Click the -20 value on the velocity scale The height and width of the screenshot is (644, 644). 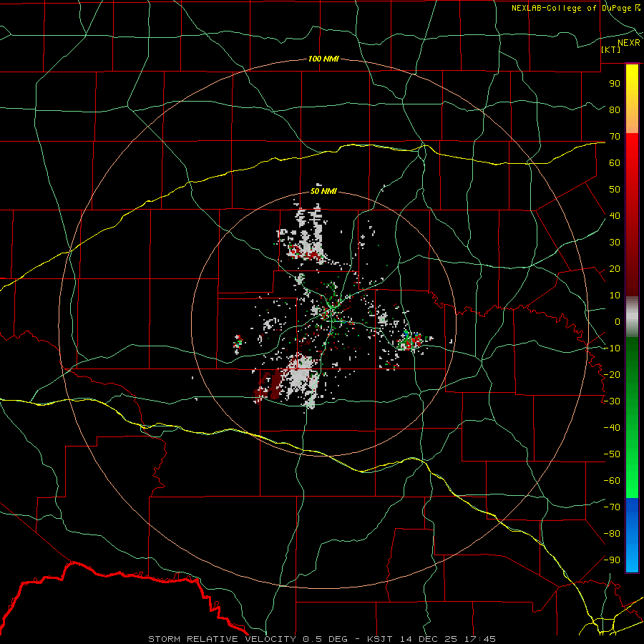coord(612,374)
